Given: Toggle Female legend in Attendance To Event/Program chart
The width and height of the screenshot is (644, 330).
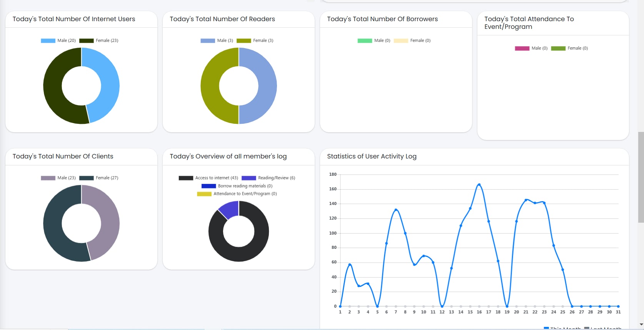Looking at the screenshot, I should coord(569,48).
